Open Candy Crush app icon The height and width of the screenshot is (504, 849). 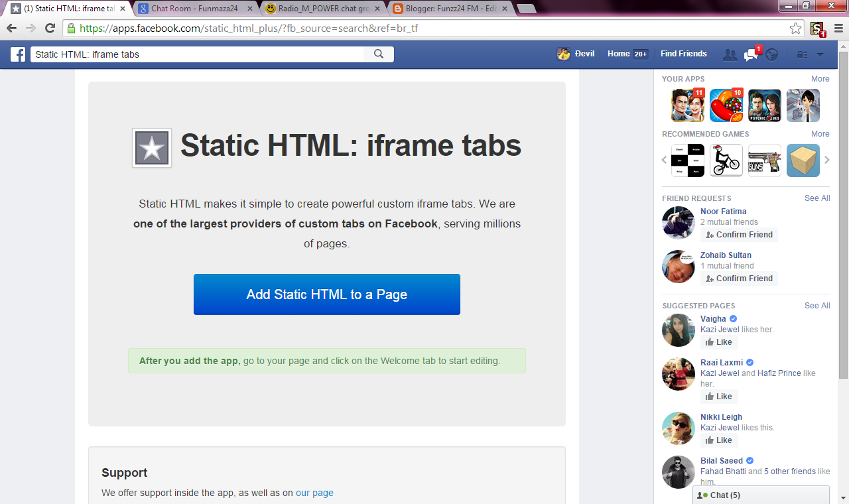pyautogui.click(x=726, y=105)
